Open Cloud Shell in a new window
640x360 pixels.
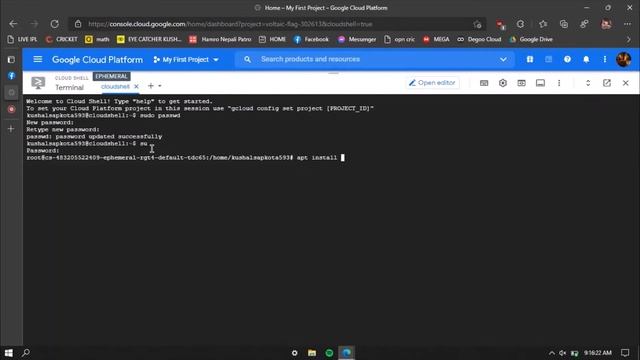[x=607, y=83]
